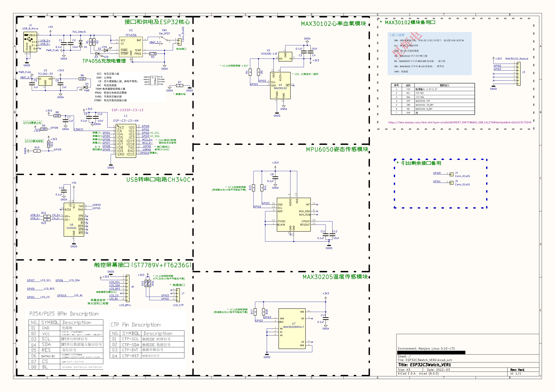555x392 pixels.
Task: Click the TC1262-33 regulator U3 symbol
Action: 45,81
